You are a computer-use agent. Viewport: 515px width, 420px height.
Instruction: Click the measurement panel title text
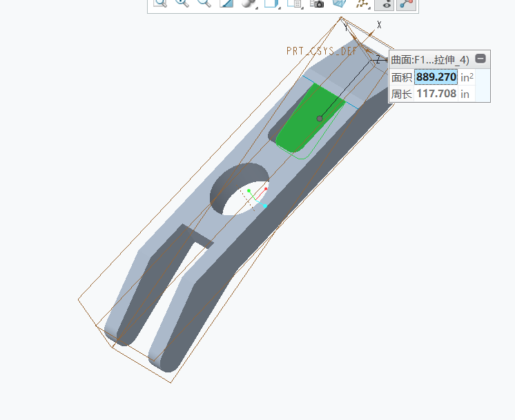click(430, 60)
